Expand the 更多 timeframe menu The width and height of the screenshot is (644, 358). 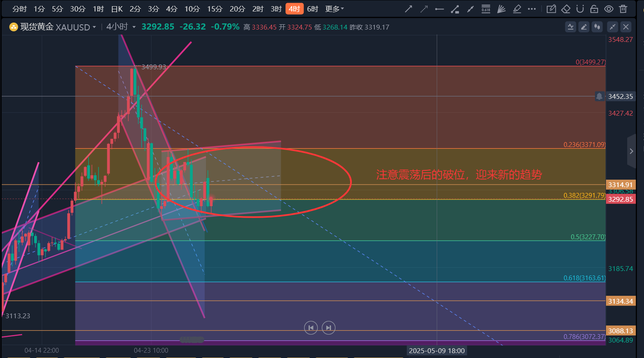334,9
